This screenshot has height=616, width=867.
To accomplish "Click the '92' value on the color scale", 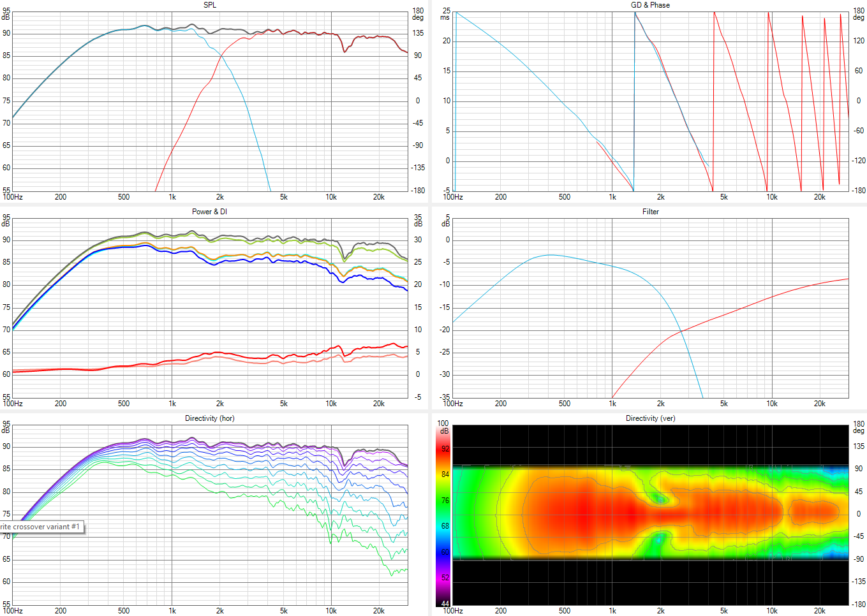I will pos(445,449).
